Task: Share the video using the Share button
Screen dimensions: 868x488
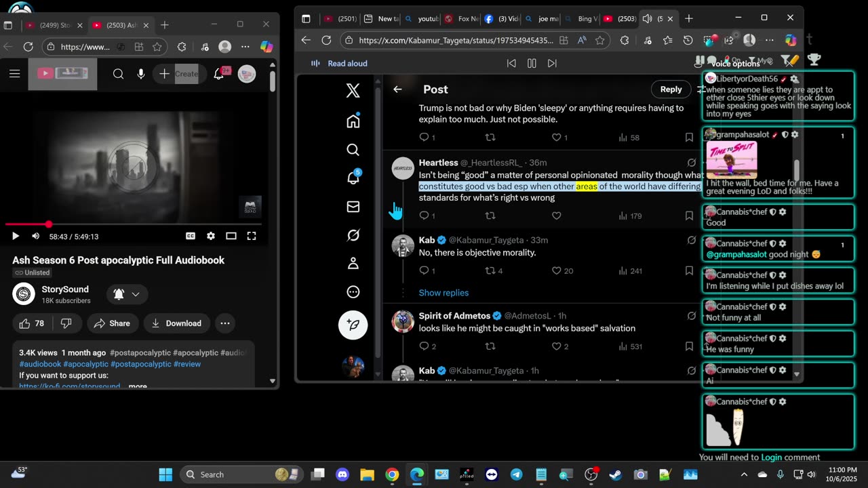Action: (112, 323)
